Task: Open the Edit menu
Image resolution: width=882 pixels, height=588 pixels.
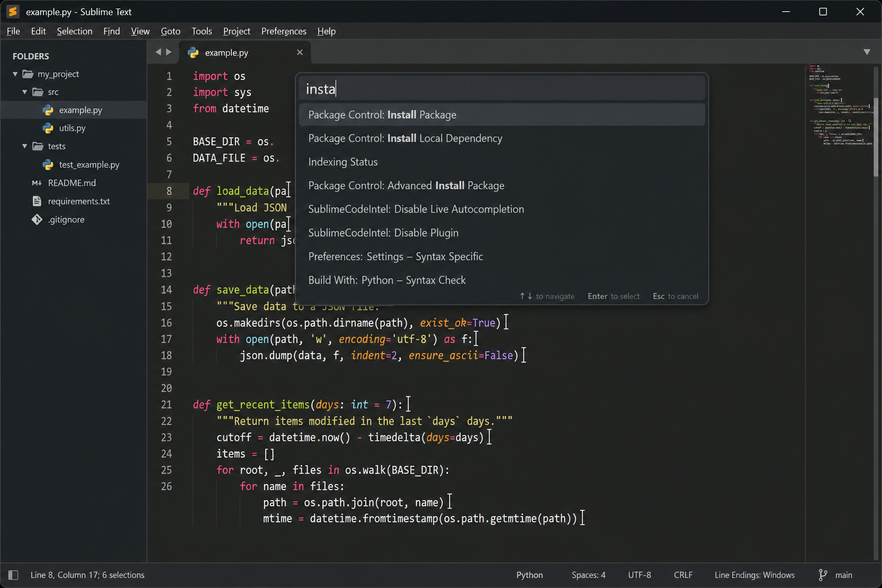Action: click(38, 31)
